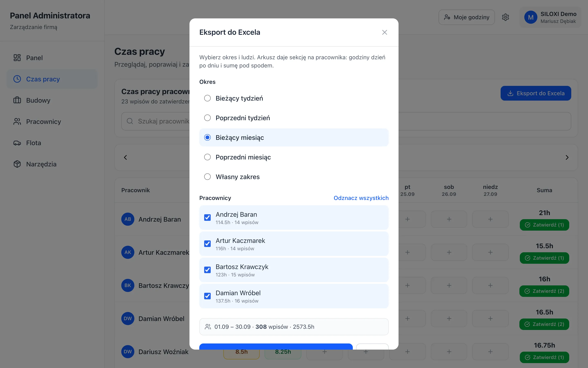Click the AB avatar of Andrzej Baran
Screen dimensions: 588x368
point(128,219)
